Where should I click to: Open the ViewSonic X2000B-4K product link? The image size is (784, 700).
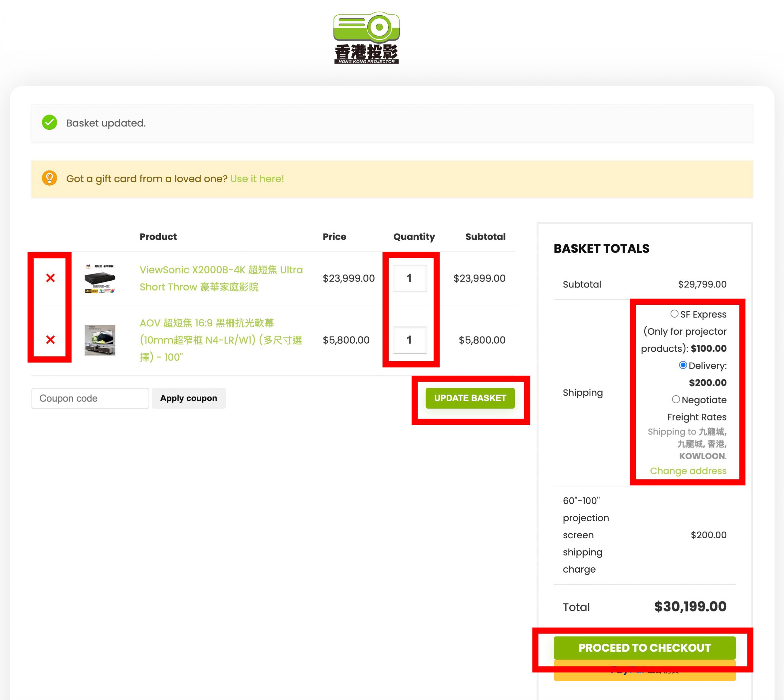point(221,278)
